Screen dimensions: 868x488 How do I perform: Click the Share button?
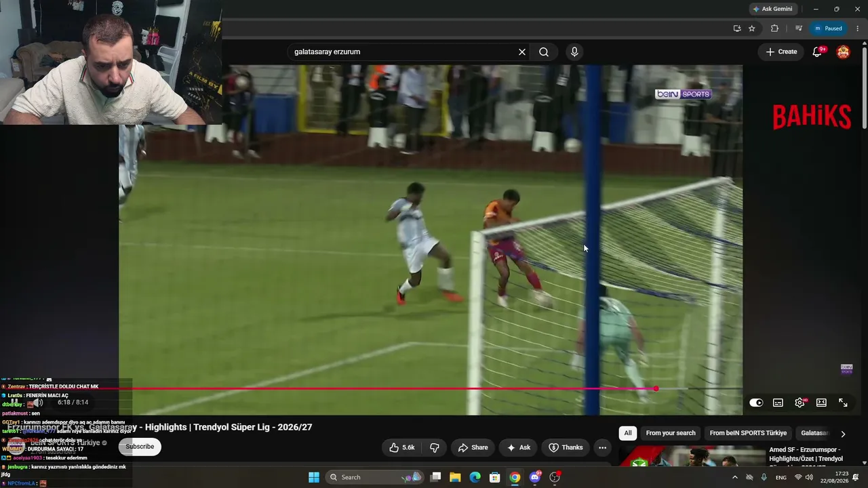(x=473, y=447)
